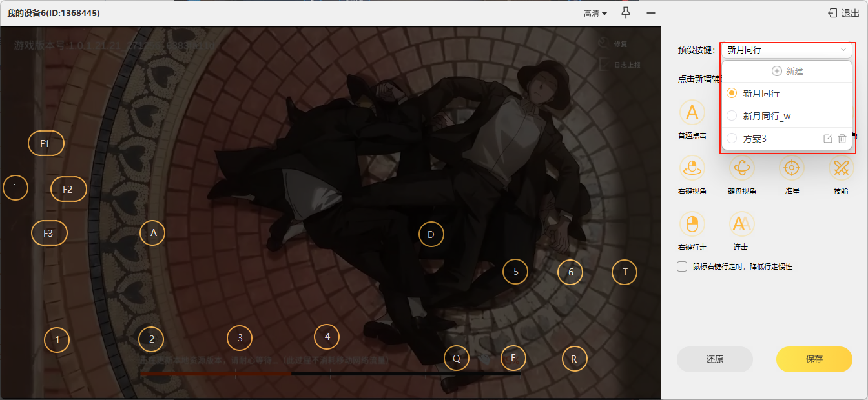This screenshot has height=400, width=868.
Task: Select the 4 key circle
Action: pos(327,336)
